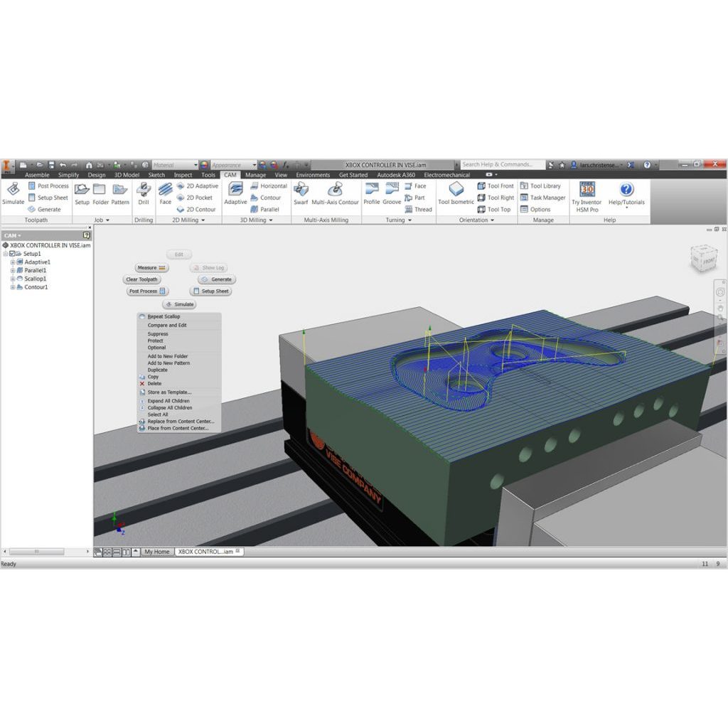
Task: Open the Task Manager
Action: click(542, 198)
